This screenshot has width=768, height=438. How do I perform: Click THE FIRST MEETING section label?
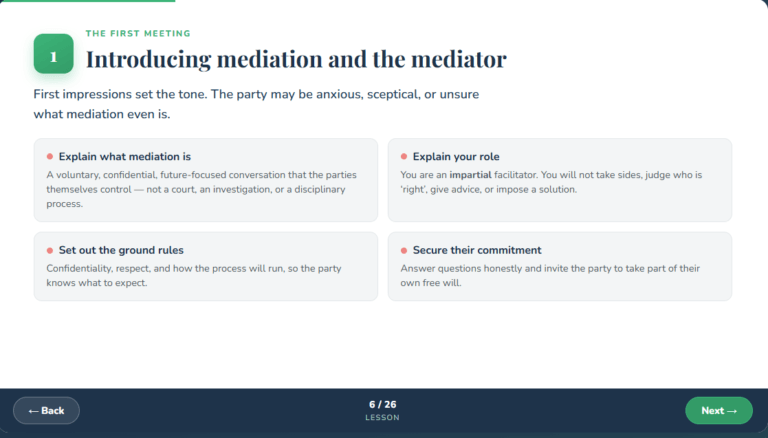coord(138,33)
